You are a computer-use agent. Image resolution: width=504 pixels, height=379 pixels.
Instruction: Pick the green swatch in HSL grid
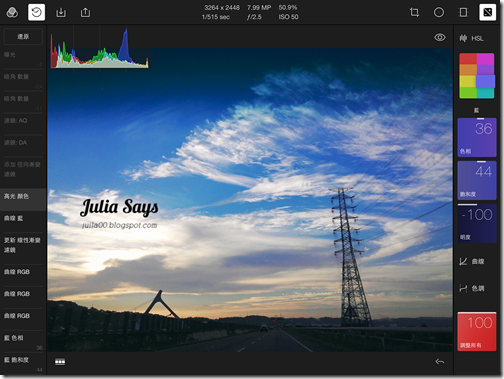pyautogui.click(x=468, y=93)
